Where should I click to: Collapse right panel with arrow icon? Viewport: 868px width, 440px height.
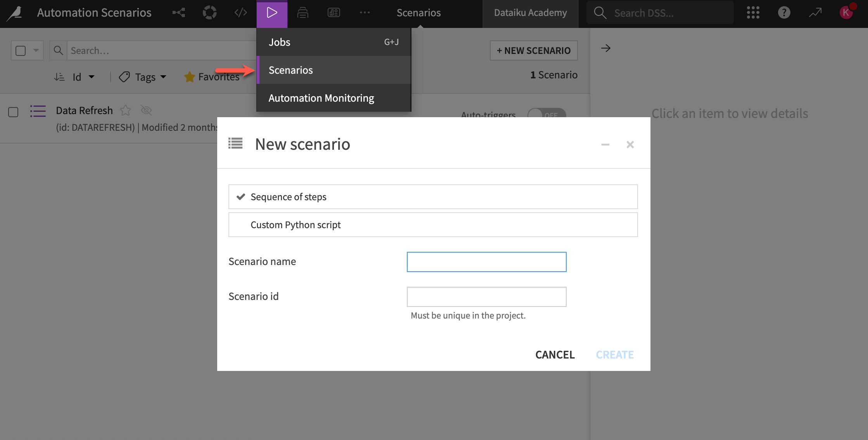point(606,49)
